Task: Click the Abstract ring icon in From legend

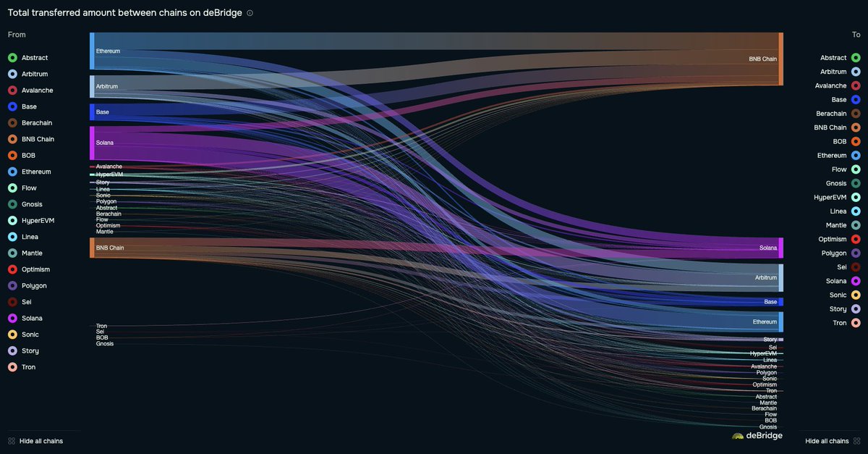Action: pyautogui.click(x=12, y=58)
